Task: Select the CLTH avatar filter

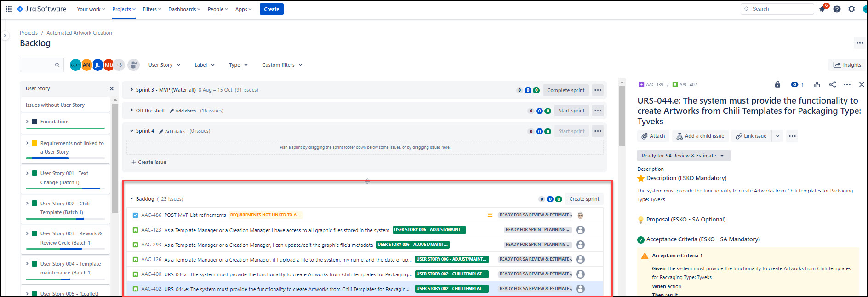Action: (75, 65)
